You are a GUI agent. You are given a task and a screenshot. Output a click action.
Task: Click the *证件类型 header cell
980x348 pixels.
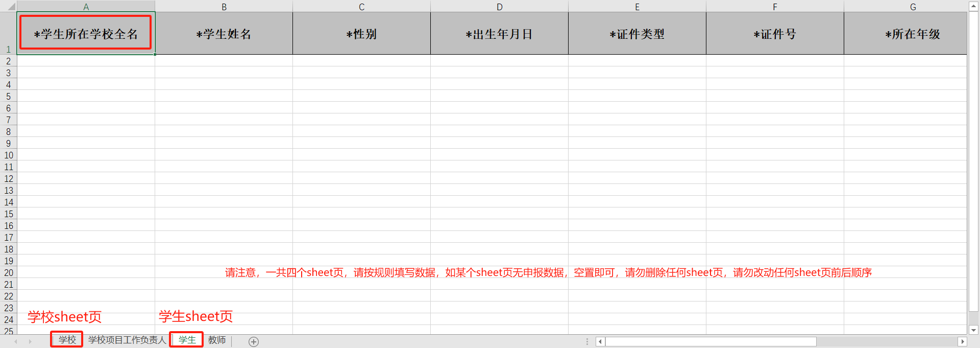click(x=638, y=33)
